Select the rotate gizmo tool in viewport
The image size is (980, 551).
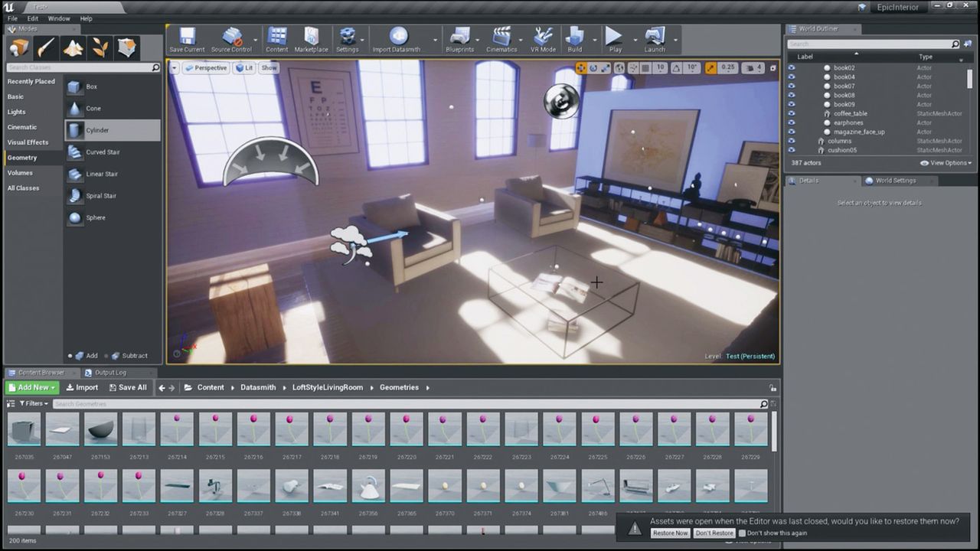(x=593, y=68)
